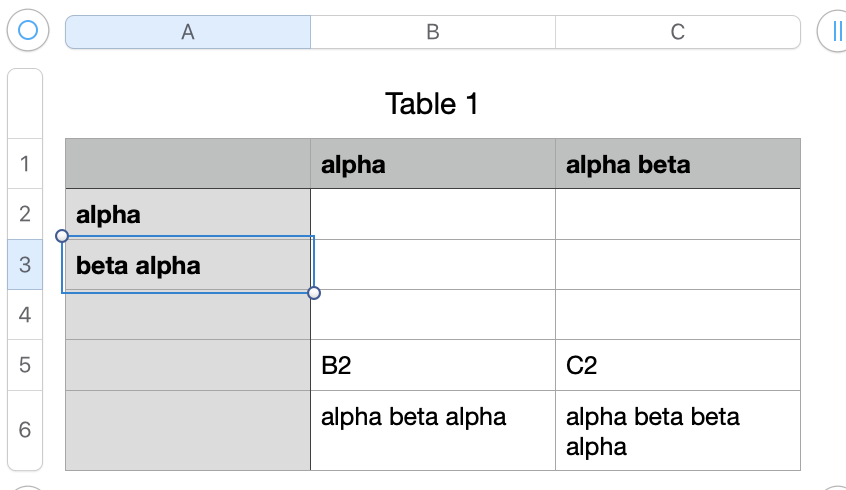Select row 4 header
846x490 pixels.
click(x=25, y=315)
